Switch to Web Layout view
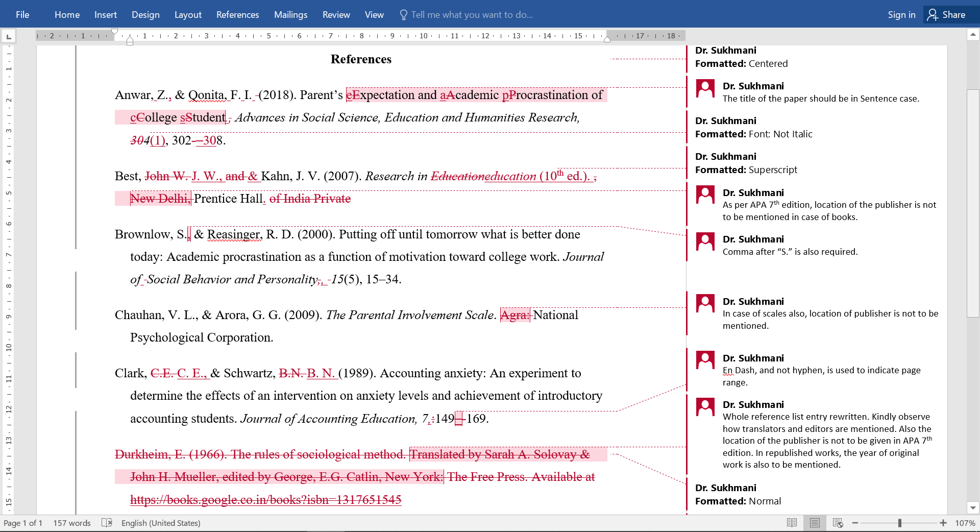980x532 pixels. point(838,523)
